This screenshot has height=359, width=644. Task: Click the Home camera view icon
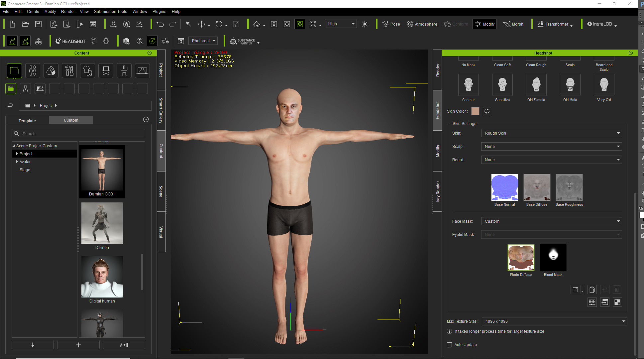click(257, 24)
